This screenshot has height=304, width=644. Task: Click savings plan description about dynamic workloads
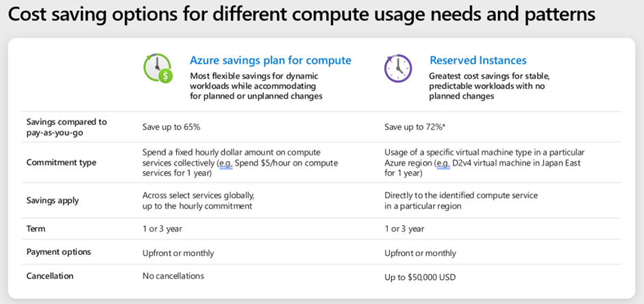256,86
